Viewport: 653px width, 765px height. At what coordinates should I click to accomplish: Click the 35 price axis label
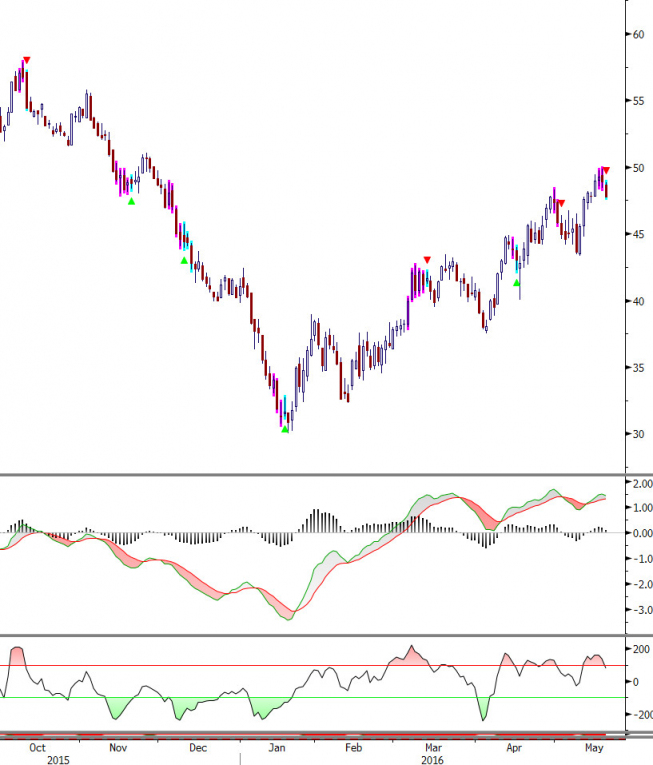pyautogui.click(x=638, y=368)
